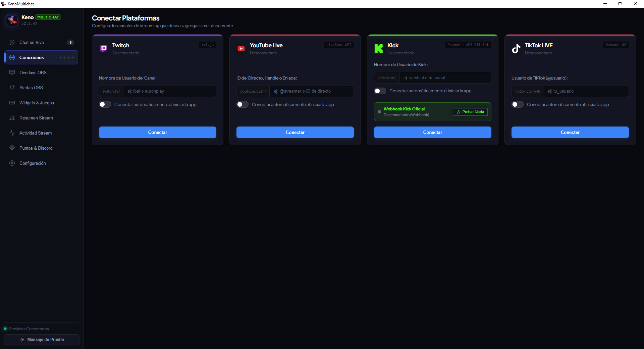Open the Overlays OBS section
644x349 pixels.
tap(41, 72)
